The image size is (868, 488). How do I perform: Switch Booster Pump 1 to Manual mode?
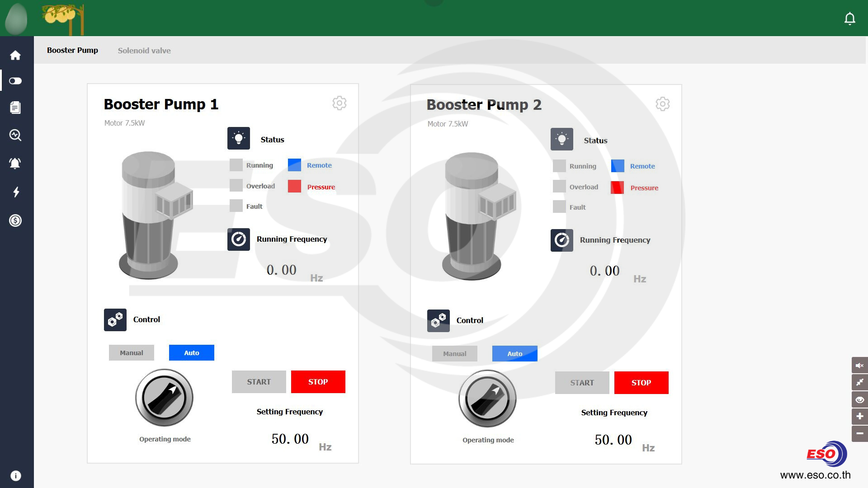pyautogui.click(x=131, y=353)
